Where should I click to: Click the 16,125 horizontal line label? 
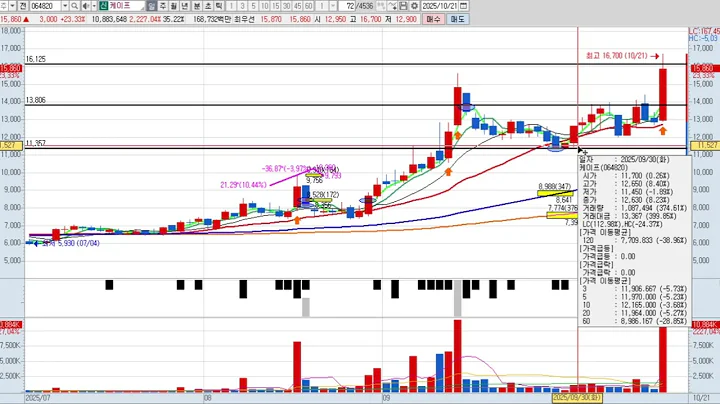tap(35, 59)
